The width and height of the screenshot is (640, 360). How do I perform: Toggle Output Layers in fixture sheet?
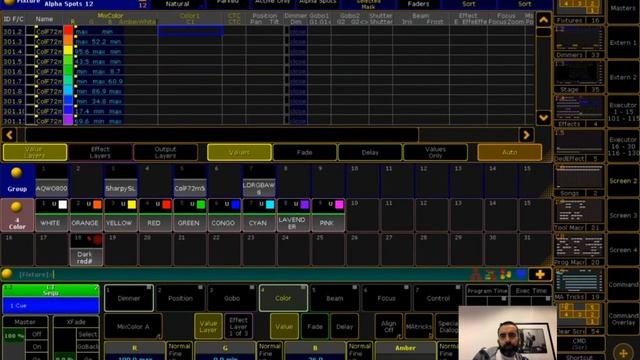[165, 152]
